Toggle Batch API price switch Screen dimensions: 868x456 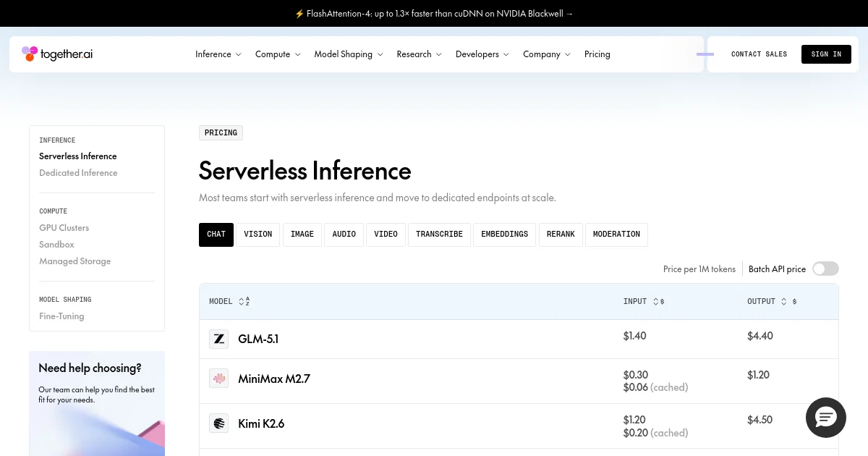825,269
